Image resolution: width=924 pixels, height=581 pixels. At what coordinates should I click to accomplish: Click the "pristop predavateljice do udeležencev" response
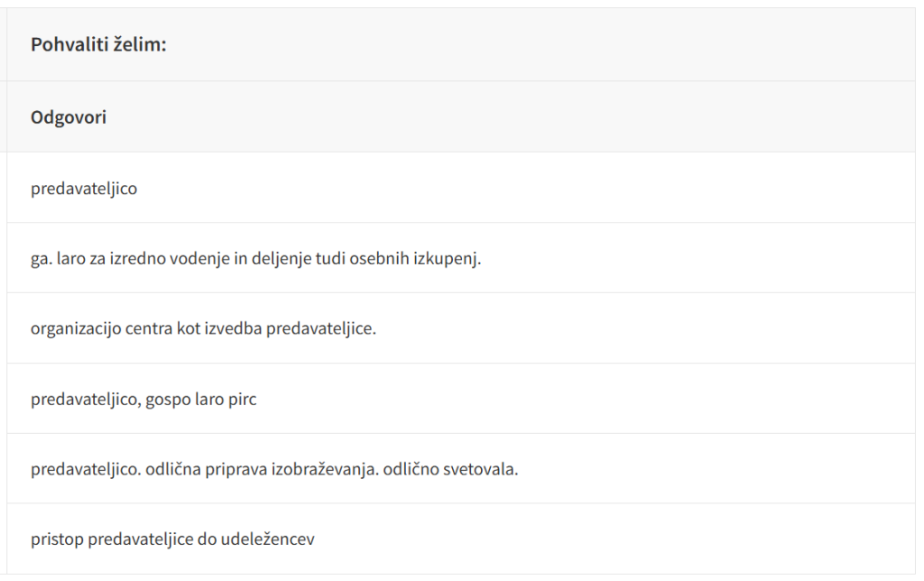tap(172, 539)
